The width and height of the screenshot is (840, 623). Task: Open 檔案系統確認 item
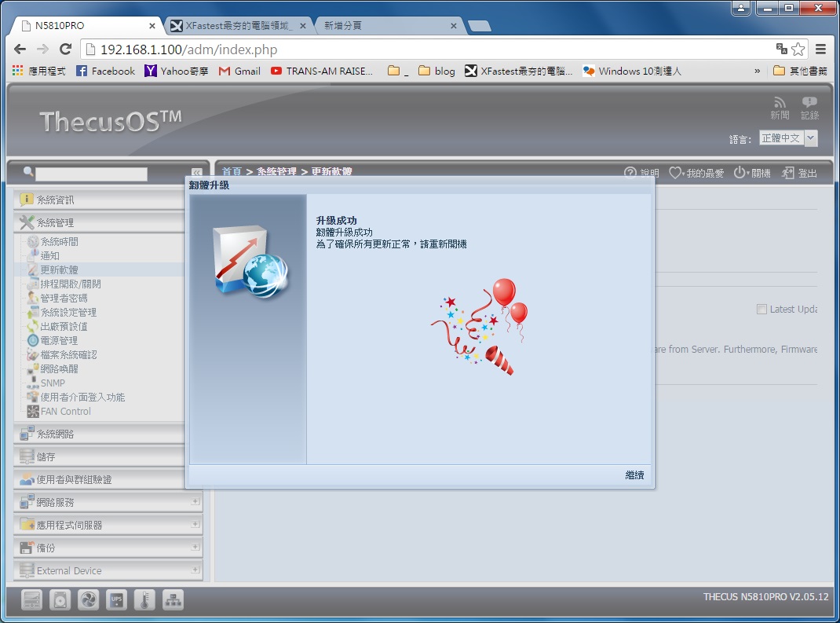point(68,355)
